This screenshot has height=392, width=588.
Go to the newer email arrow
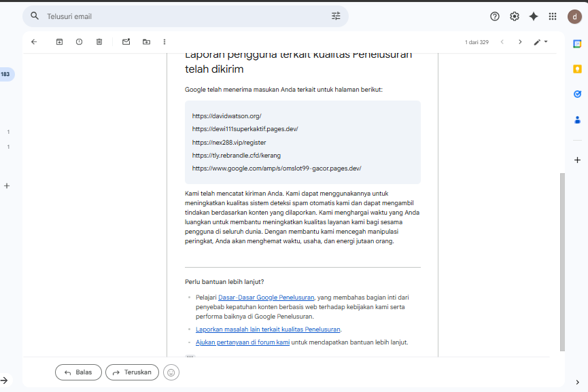coord(502,42)
